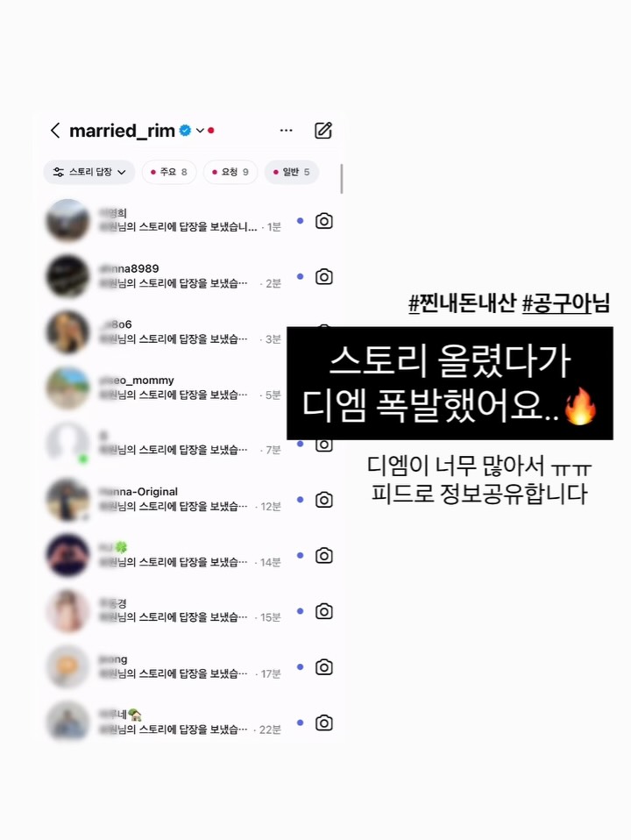Switch to the 일반 5 tab
This screenshot has width=631, height=840.
[291, 172]
